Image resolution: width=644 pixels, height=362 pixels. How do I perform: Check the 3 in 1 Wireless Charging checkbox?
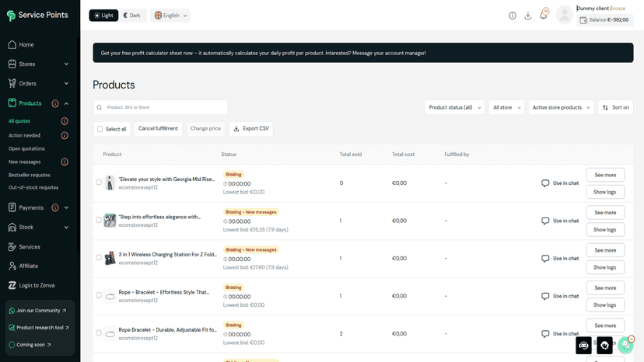[99, 258]
